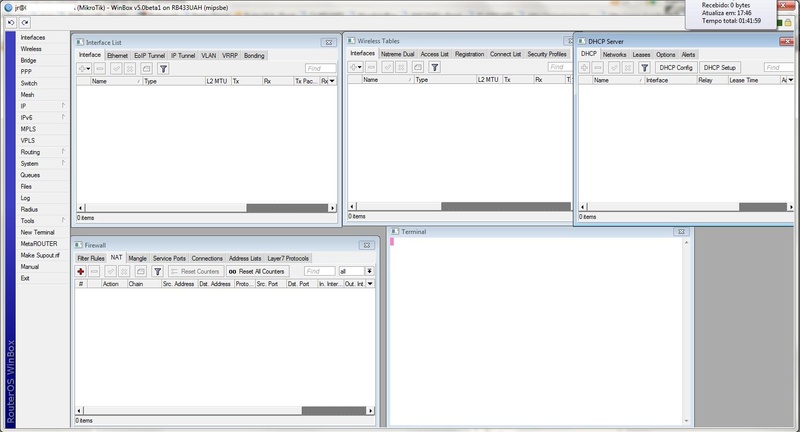The image size is (800, 432).
Task: Click filter funnel in DHCP Server window
Action: pyautogui.click(x=644, y=67)
